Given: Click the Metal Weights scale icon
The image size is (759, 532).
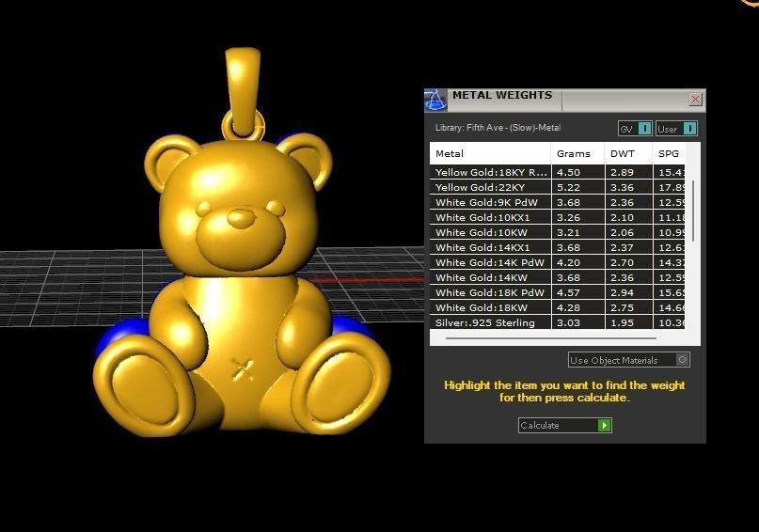Looking at the screenshot, I should click(435, 101).
